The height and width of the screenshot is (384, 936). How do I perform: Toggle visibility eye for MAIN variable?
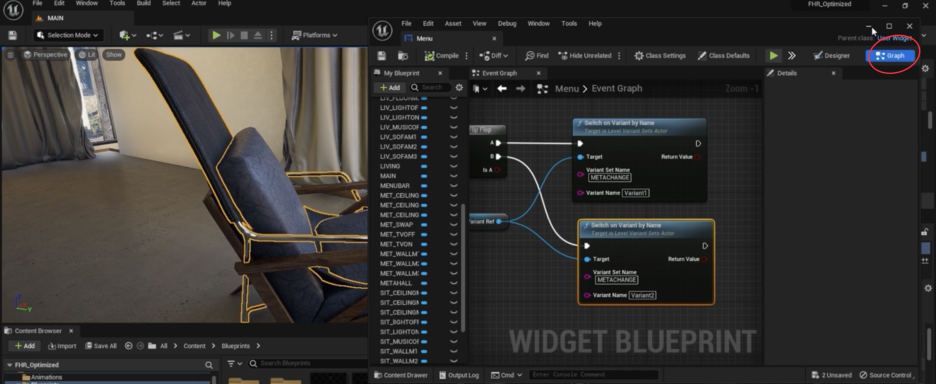coord(454,176)
